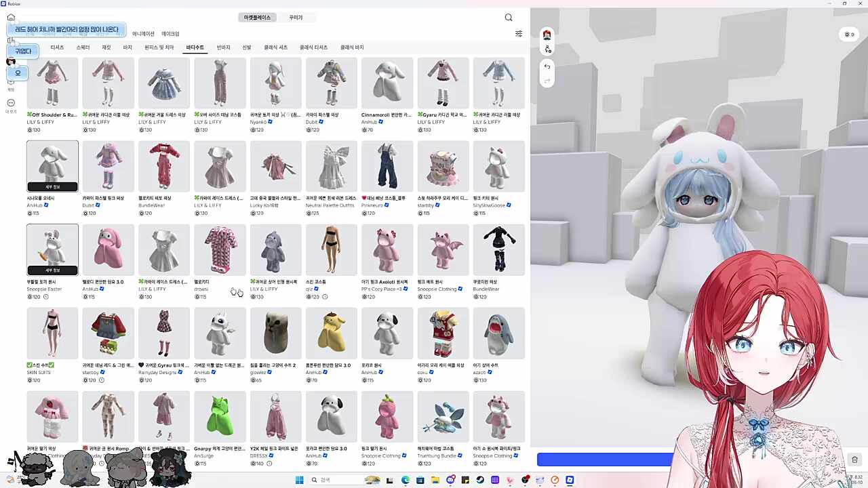The width and height of the screenshot is (868, 488).
Task: Click the body figure icon above undo
Action: tap(547, 49)
